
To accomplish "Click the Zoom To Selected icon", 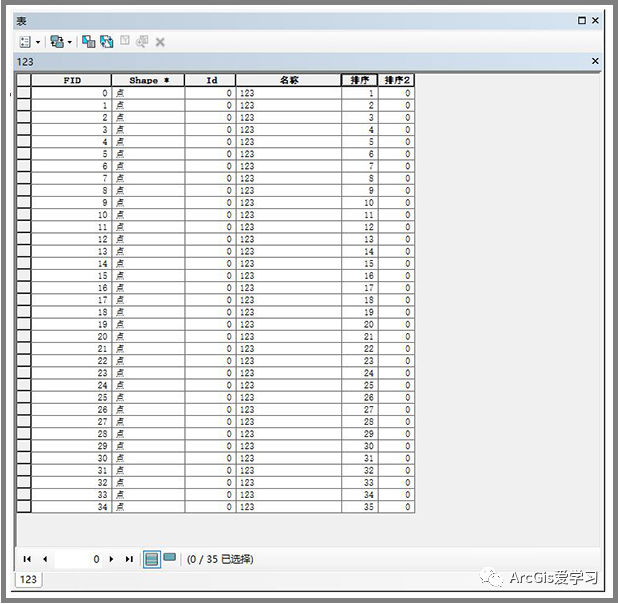I will tap(142, 41).
